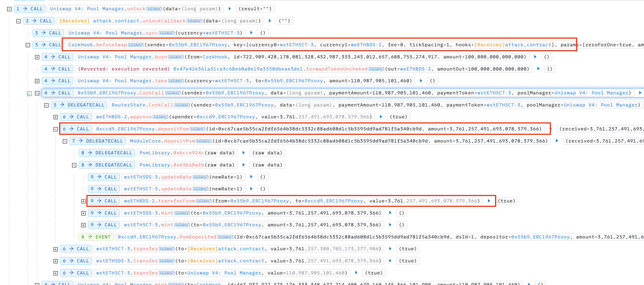The width and height of the screenshot is (644, 285).
Task: Open the Calldata badge next to sync
Action: pos(167,33)
